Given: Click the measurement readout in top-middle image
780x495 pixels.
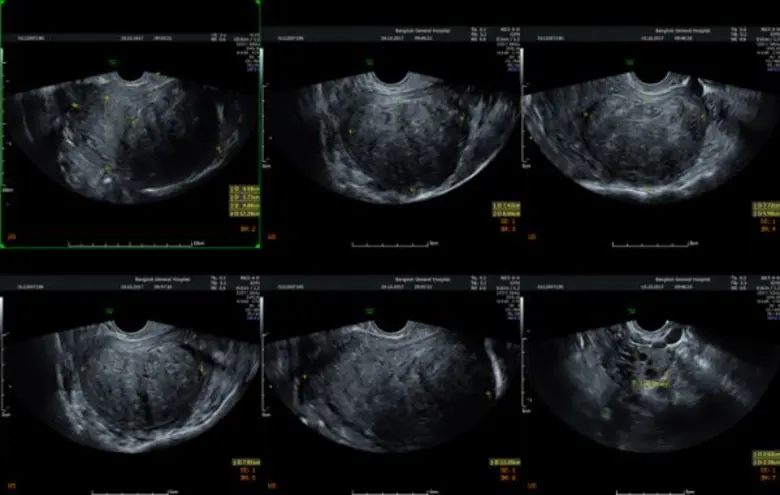Looking at the screenshot, I should [x=505, y=210].
